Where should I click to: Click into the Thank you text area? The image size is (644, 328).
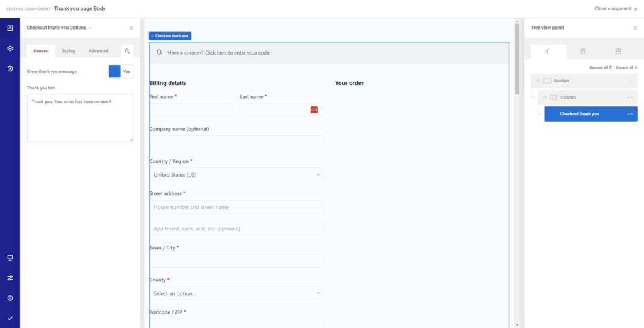tap(80, 118)
